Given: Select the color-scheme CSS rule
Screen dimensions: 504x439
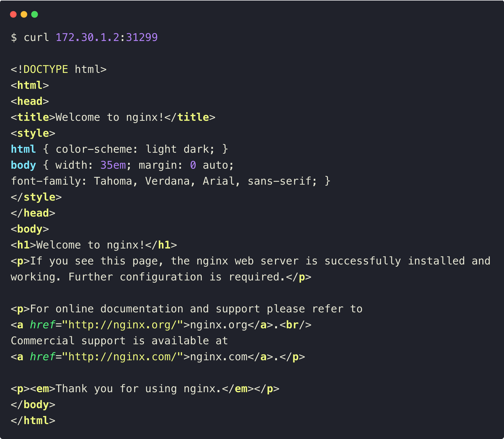Looking at the screenshot, I should [x=120, y=149].
